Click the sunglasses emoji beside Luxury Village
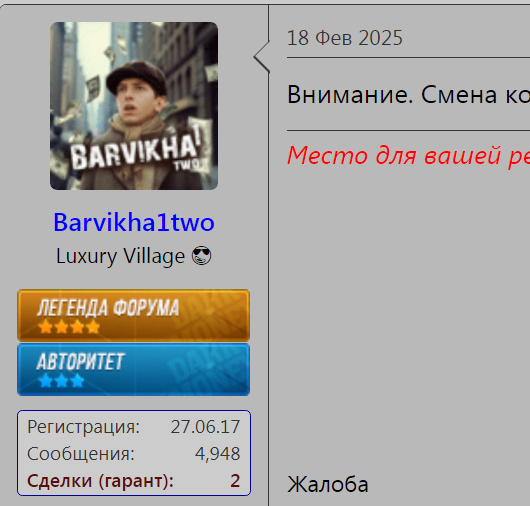Viewport: 530px width, 506px height. coord(201,256)
